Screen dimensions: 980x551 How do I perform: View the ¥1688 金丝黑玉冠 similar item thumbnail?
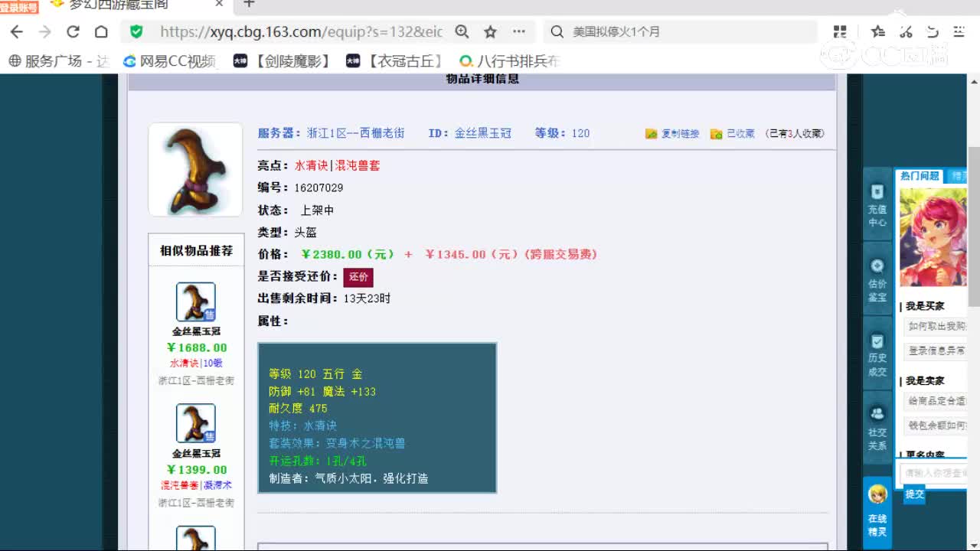pyautogui.click(x=196, y=302)
